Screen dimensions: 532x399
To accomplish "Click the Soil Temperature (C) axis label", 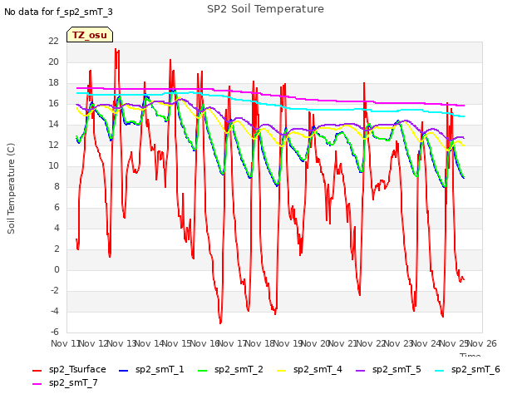I will click(x=11, y=189).
